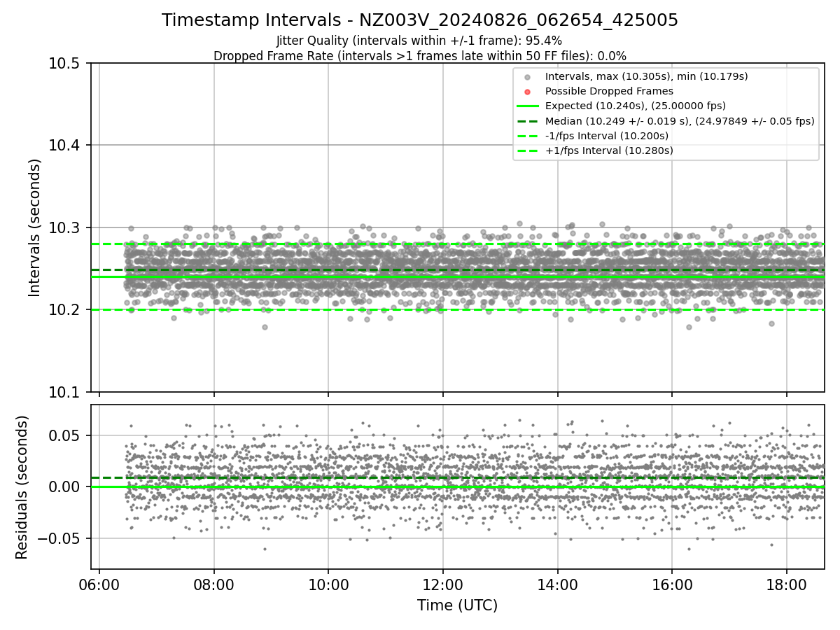The image size is (840, 630).
Task: Click the 'Expected (10.240s), (25.00000 fps)' legend entry
Action: pos(635,106)
